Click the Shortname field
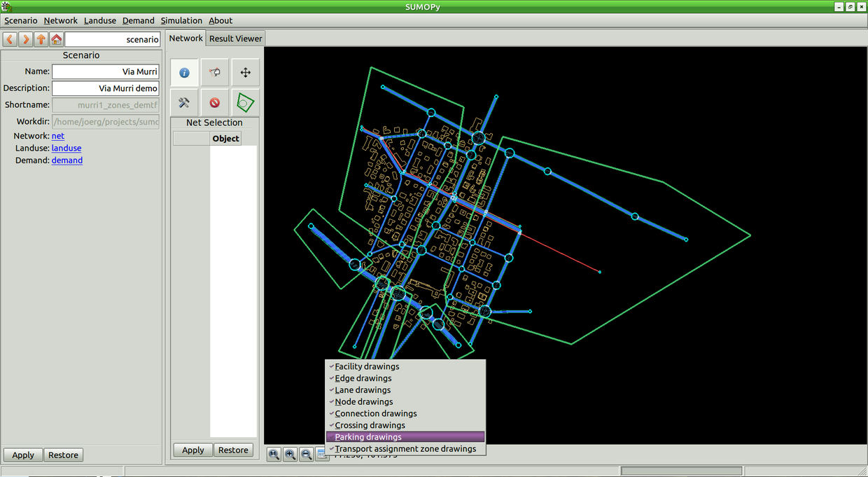This screenshot has width=868, height=477. pos(106,105)
